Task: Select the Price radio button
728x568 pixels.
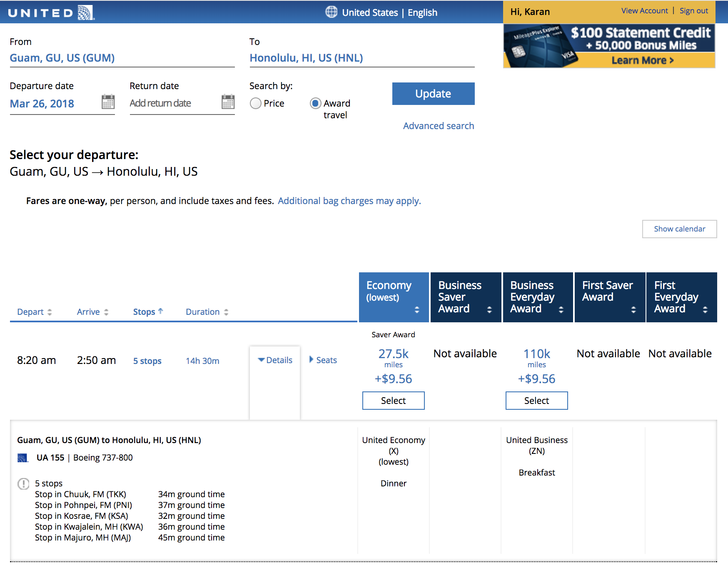Action: click(x=256, y=103)
